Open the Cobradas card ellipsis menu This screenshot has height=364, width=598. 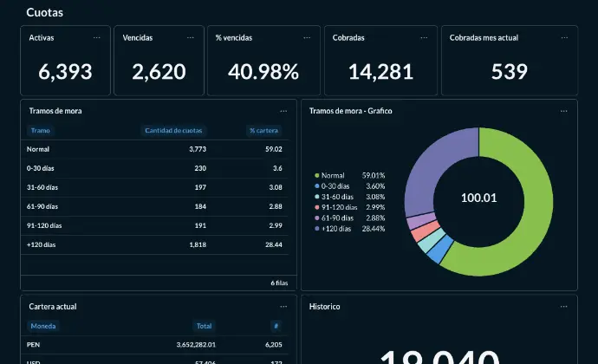425,38
